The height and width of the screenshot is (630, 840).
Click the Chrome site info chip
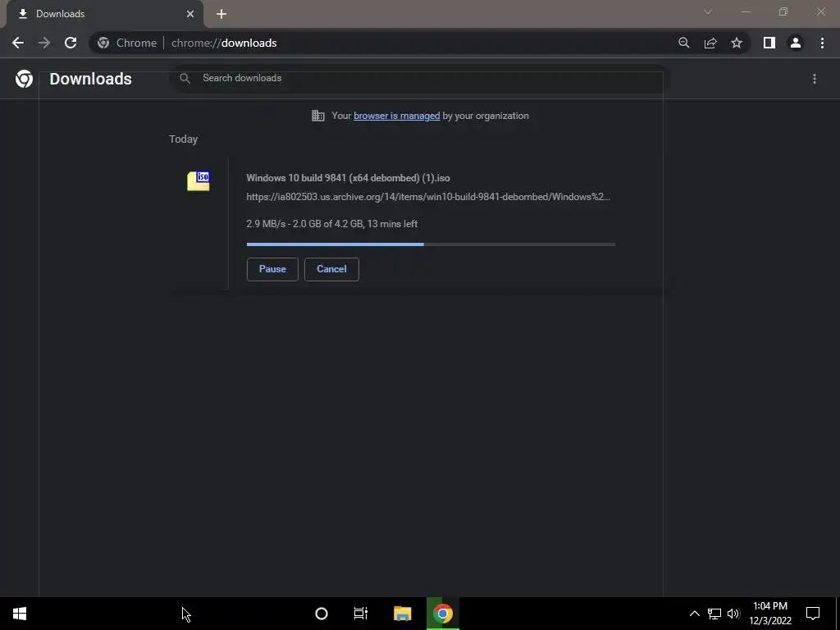(127, 43)
